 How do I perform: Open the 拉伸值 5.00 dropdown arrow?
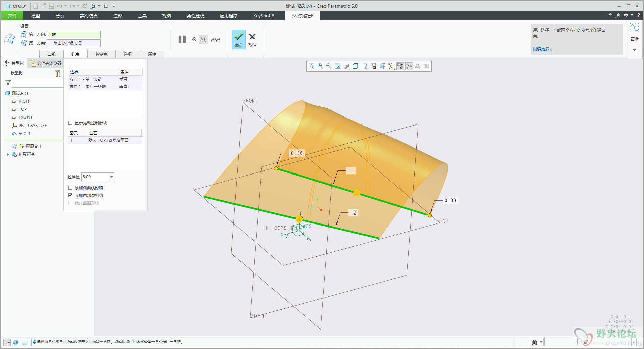(x=111, y=177)
